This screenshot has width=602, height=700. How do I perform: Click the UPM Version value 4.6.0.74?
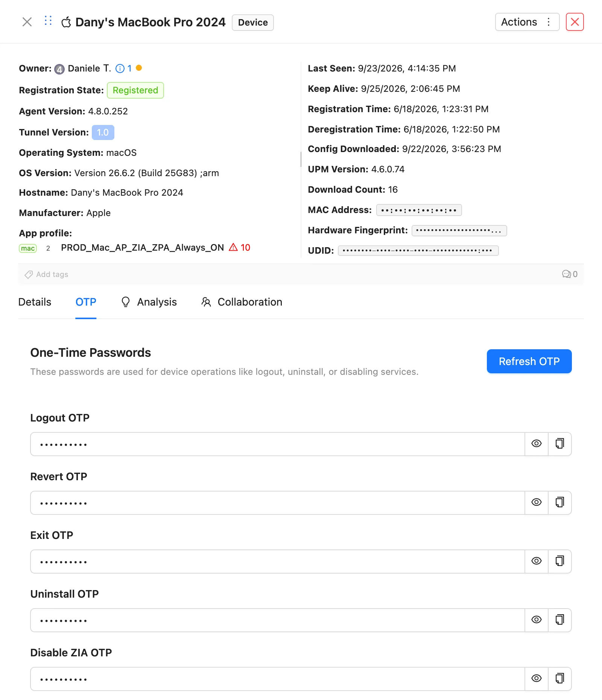click(388, 169)
